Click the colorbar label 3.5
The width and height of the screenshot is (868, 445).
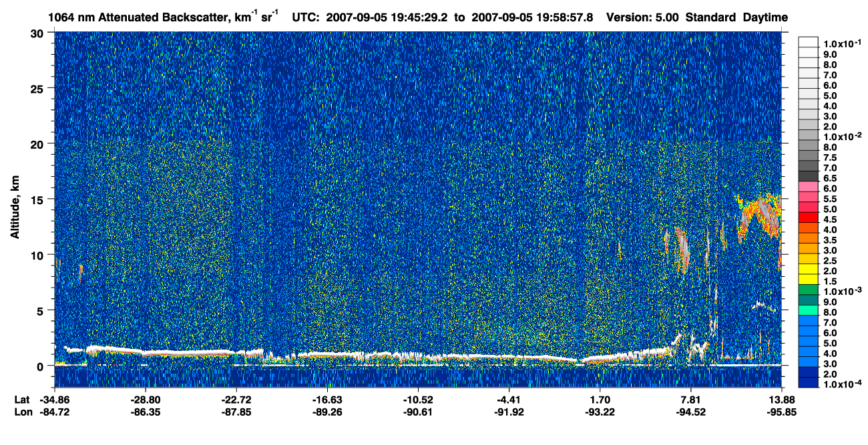coord(831,240)
